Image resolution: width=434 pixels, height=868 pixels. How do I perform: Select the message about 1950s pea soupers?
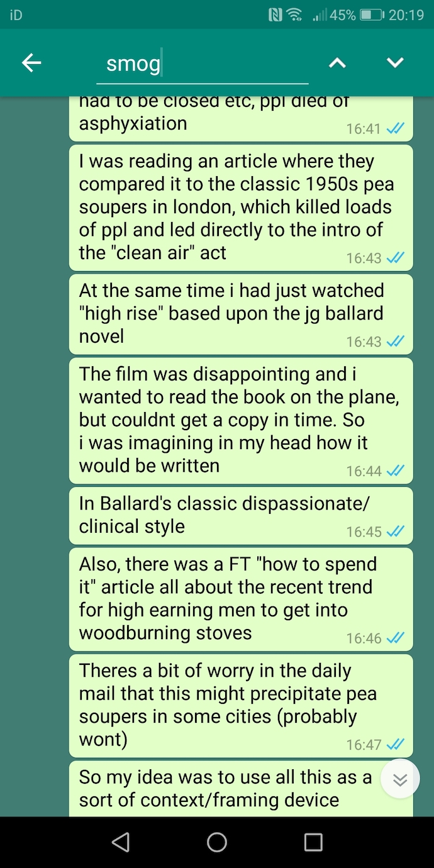tap(241, 207)
